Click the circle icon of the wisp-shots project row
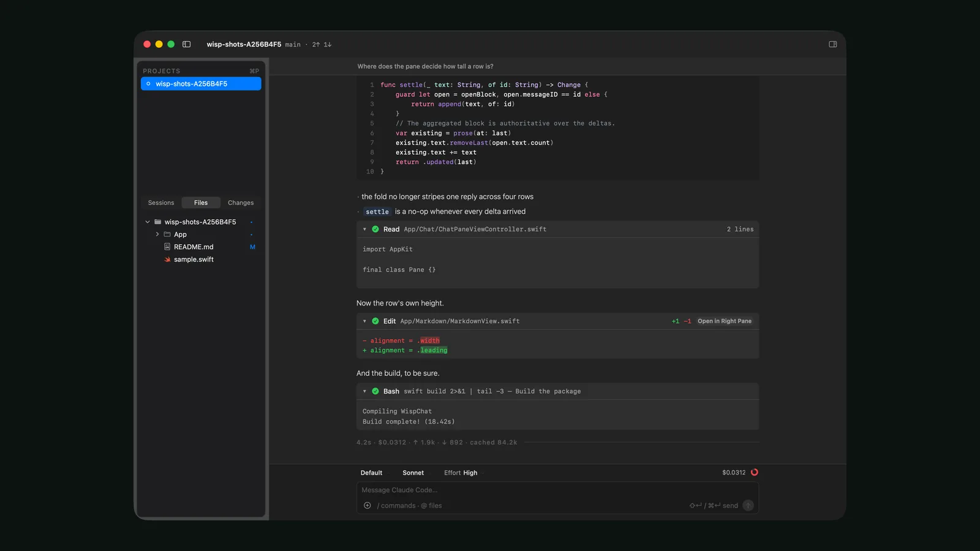Screen dimensions: 980x551 [x=148, y=84]
